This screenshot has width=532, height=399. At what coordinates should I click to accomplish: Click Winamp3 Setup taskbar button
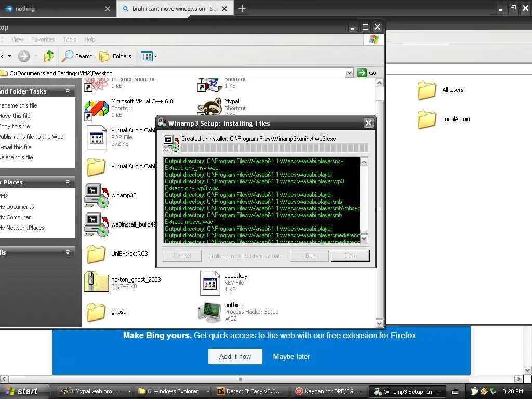[407, 391]
